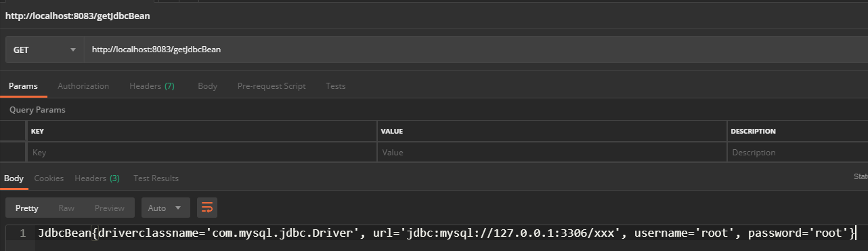Select the Raw view button
Screen dimensions: 868x251
[x=66, y=208]
